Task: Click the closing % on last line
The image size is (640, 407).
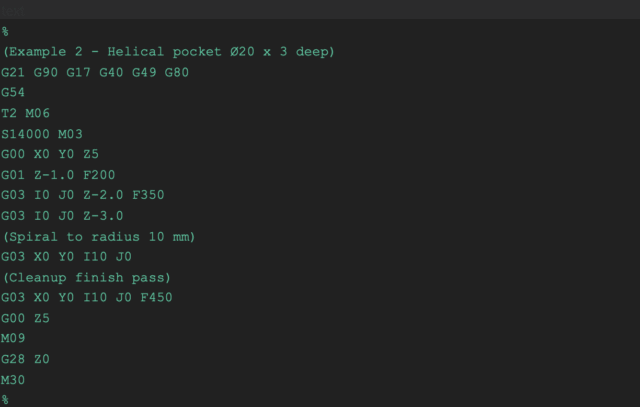Action: coord(5,399)
